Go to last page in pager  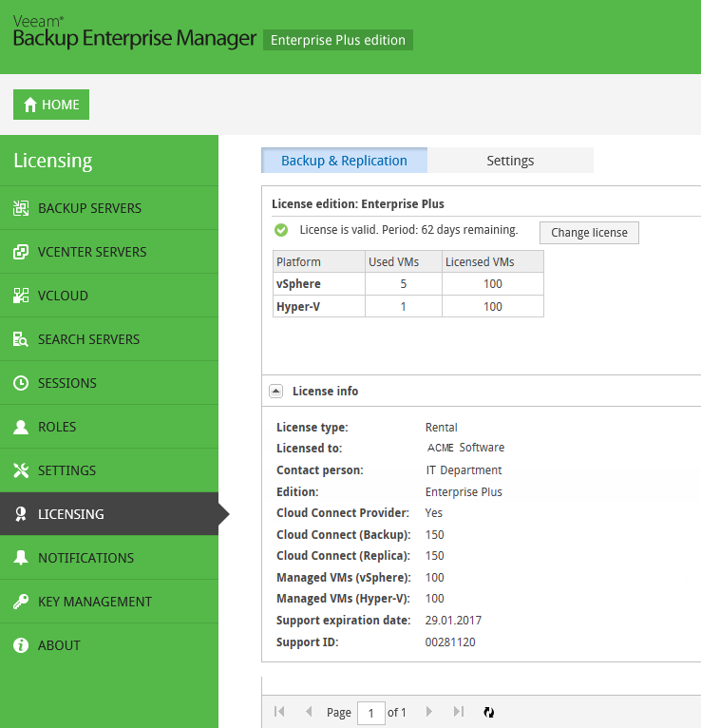[x=459, y=711]
